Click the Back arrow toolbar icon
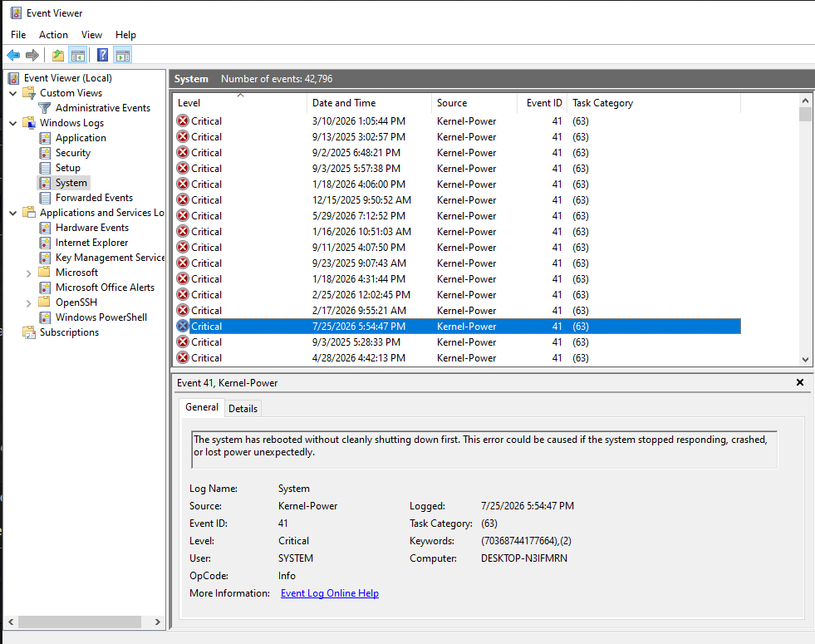 click(13, 55)
